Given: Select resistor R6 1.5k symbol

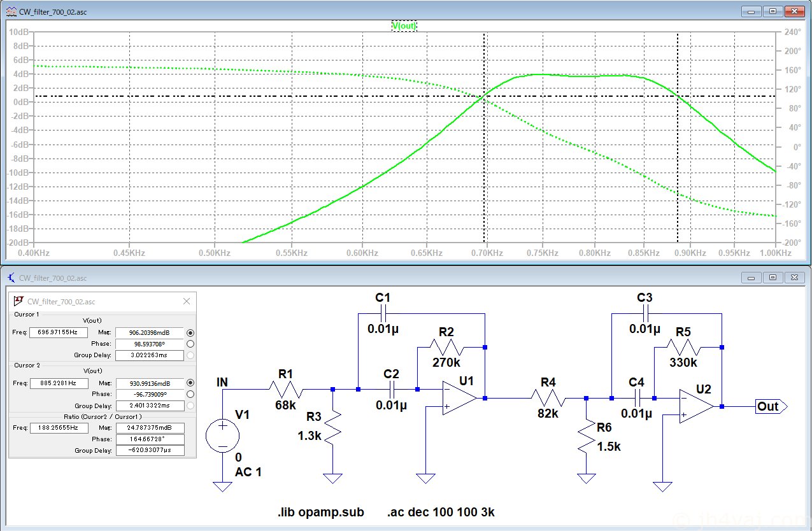Looking at the screenshot, I should coord(586,437).
